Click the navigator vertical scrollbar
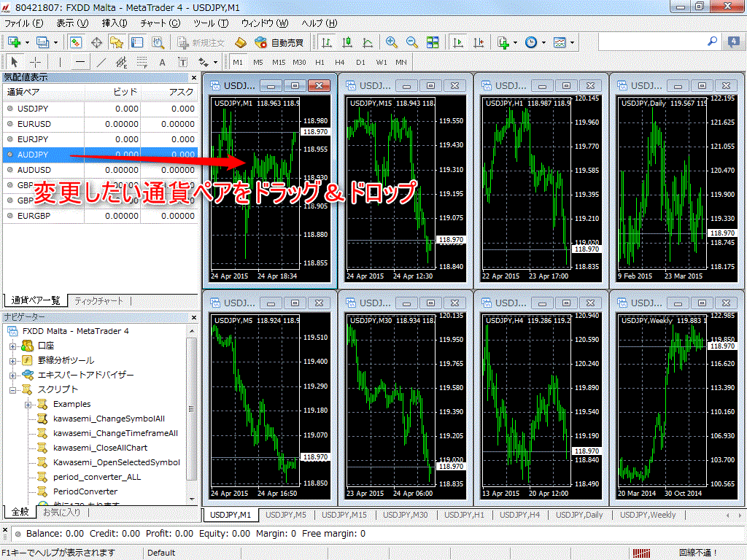This screenshot has width=747, height=560. (x=192, y=408)
